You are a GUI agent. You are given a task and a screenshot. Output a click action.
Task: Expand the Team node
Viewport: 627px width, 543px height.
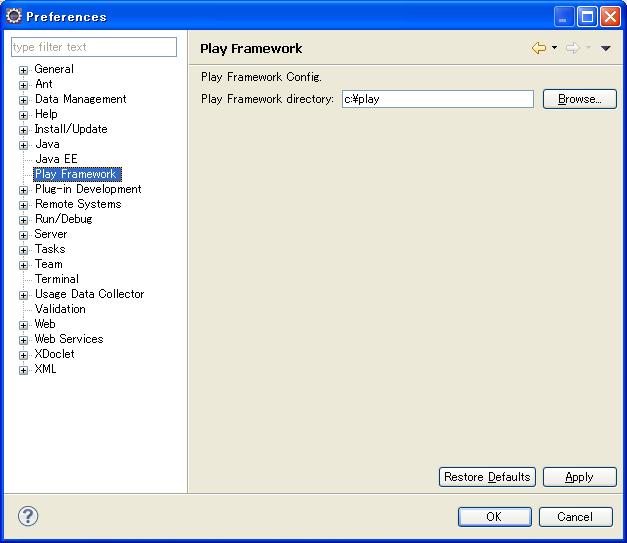pyautogui.click(x=24, y=265)
